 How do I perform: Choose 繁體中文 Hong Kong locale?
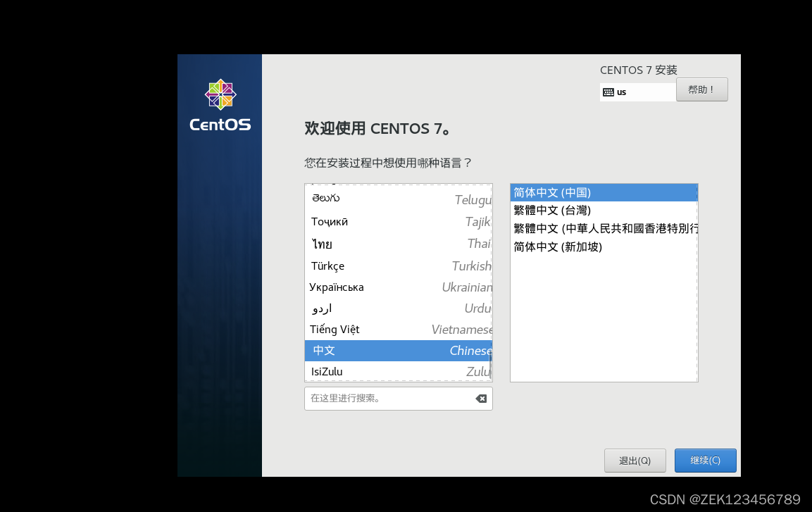point(604,228)
